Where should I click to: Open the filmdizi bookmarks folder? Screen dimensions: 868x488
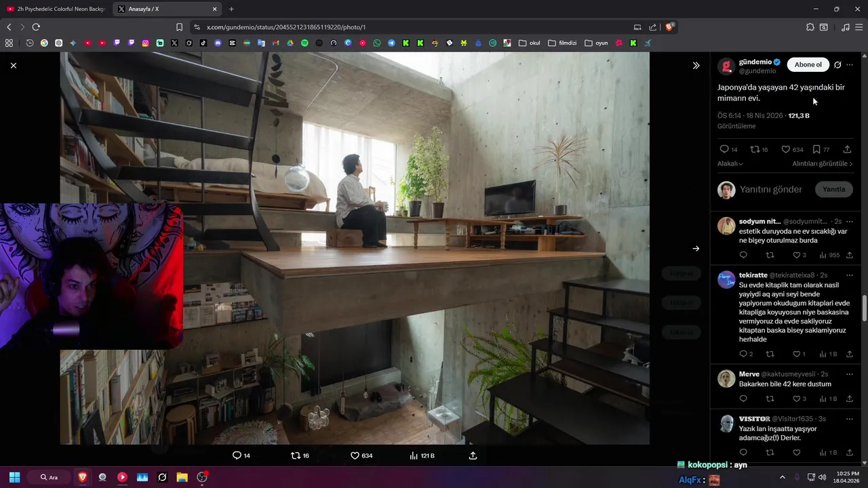pyautogui.click(x=562, y=43)
